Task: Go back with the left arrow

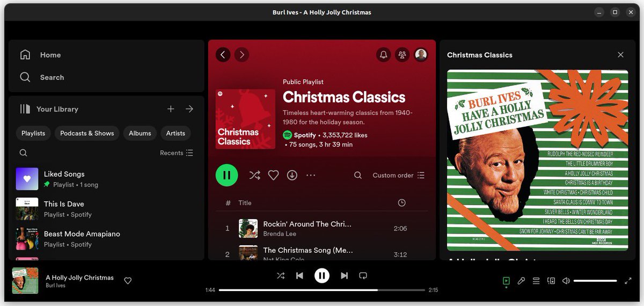Action: [x=223, y=54]
